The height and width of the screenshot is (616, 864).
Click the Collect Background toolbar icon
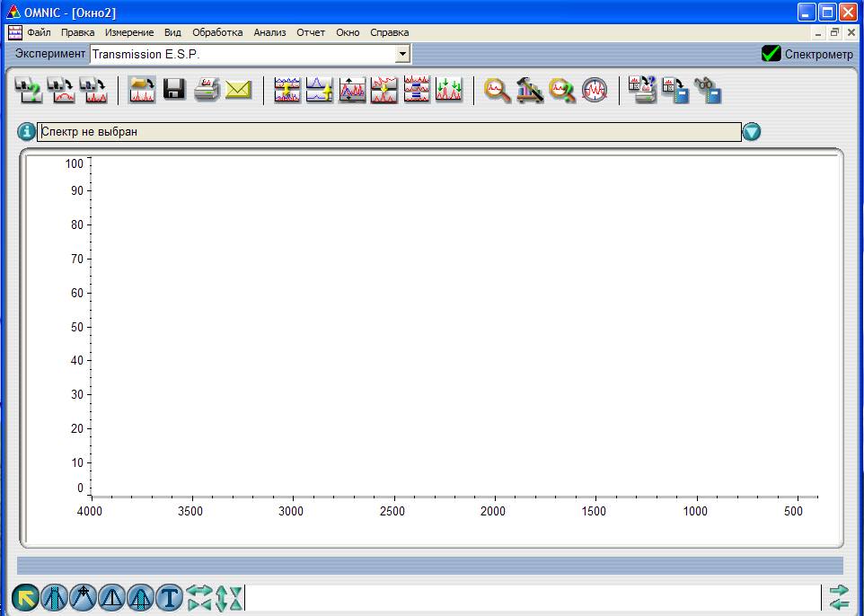60,90
